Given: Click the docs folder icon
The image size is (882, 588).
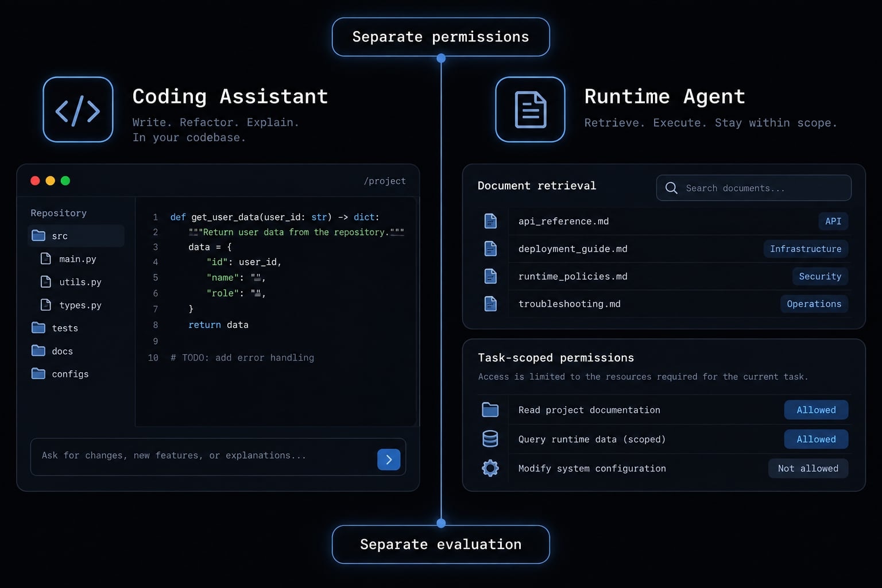Looking at the screenshot, I should (x=38, y=350).
